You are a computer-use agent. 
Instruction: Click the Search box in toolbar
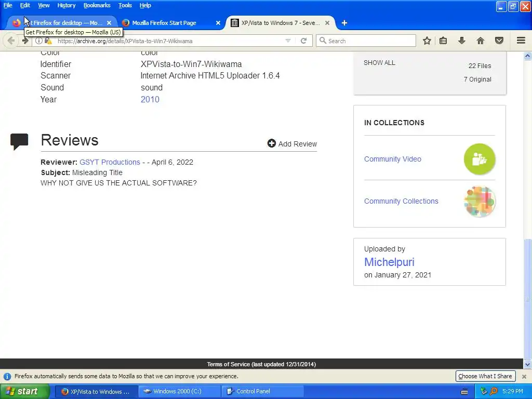(366, 41)
